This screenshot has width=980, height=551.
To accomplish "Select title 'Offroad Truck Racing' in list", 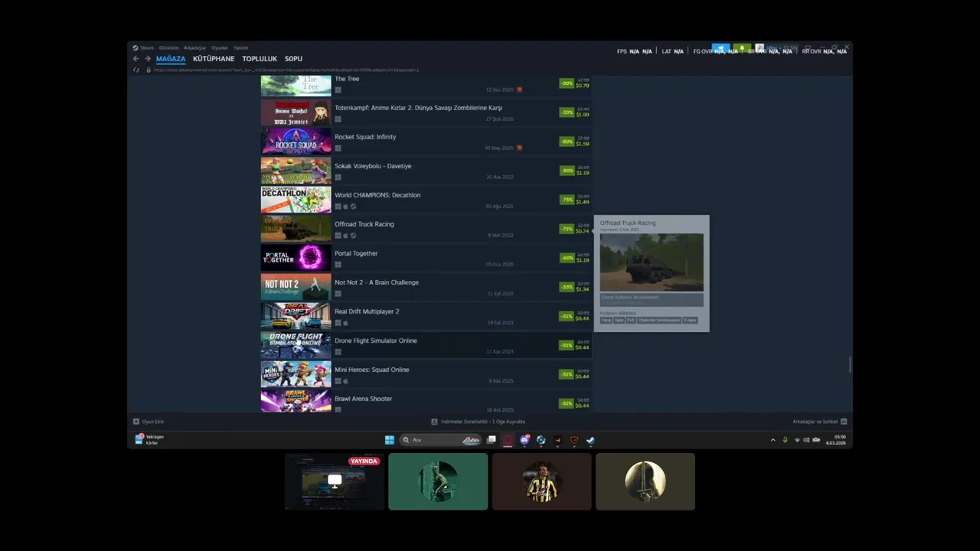I will [x=364, y=224].
